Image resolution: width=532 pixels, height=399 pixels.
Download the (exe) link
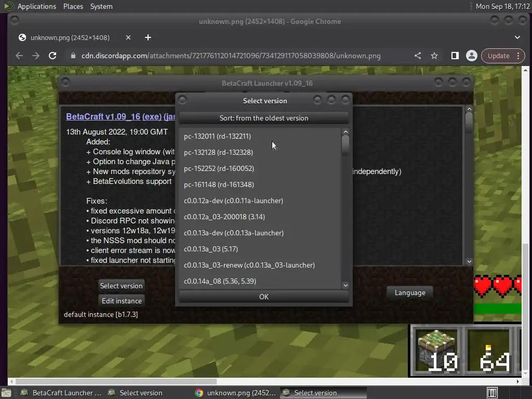[152, 116]
